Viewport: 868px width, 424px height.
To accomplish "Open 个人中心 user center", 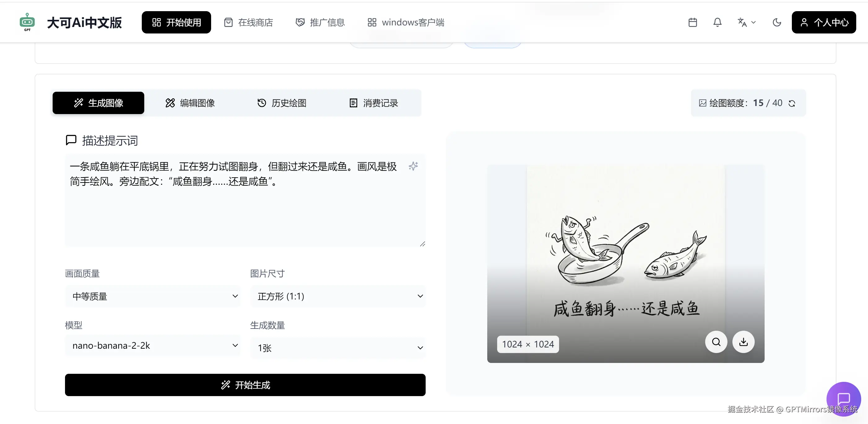I will 823,23.
